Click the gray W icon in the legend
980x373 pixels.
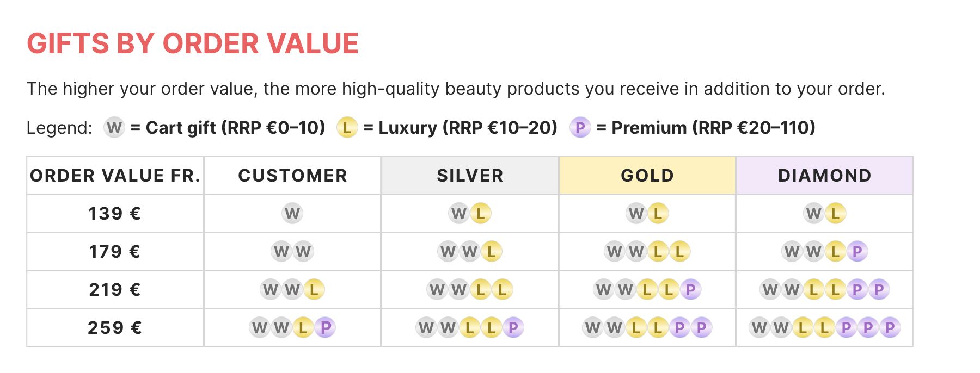114,128
